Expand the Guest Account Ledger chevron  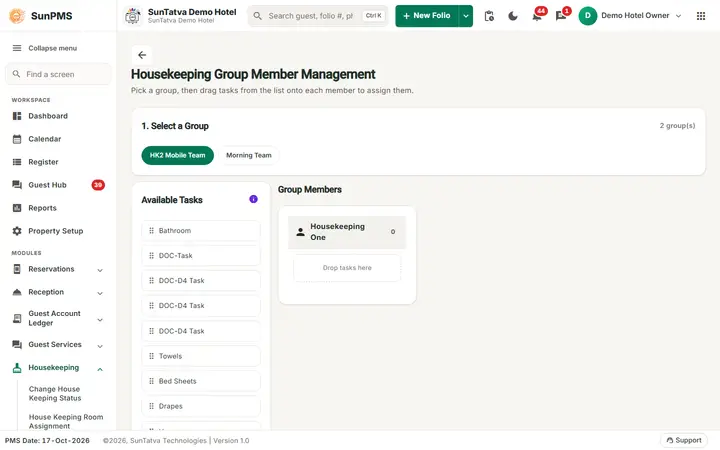[x=100, y=320]
